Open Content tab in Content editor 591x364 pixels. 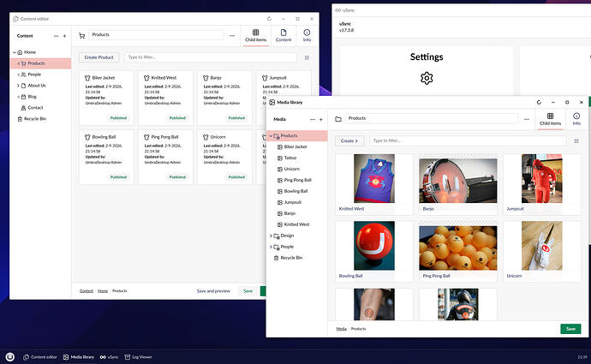coord(284,36)
